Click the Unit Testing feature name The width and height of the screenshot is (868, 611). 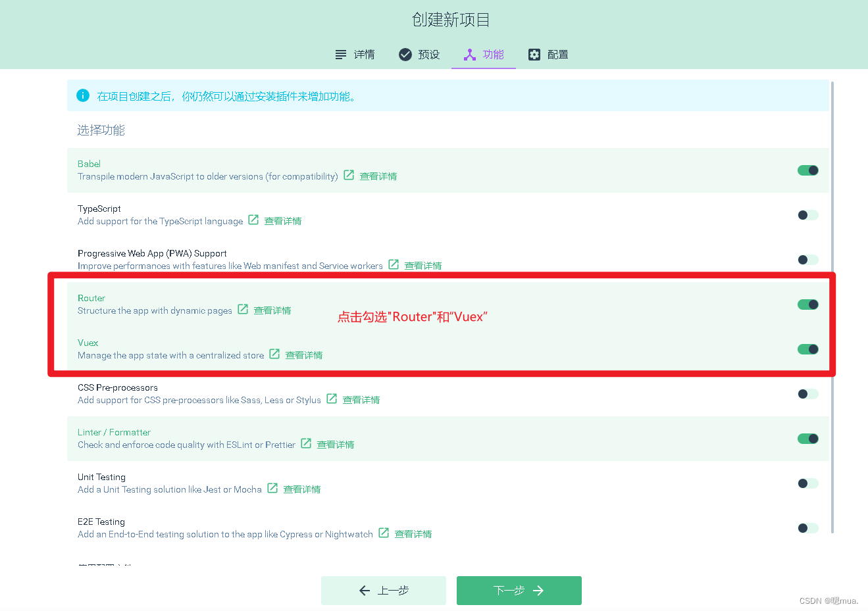(x=101, y=477)
